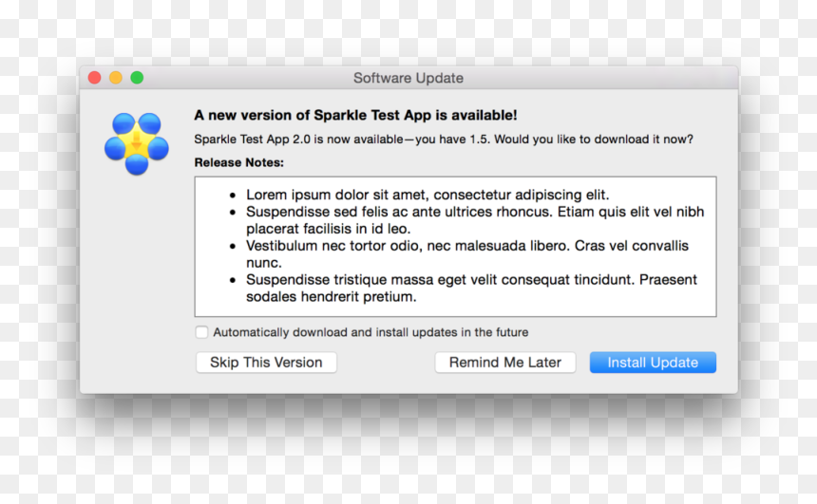
Task: Zoom the Software Update window
Action: click(137, 78)
